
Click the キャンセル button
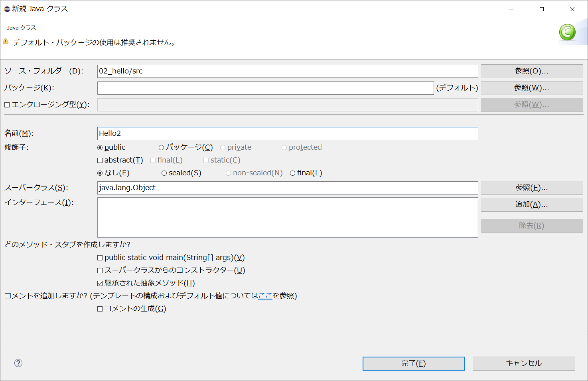[523, 363]
